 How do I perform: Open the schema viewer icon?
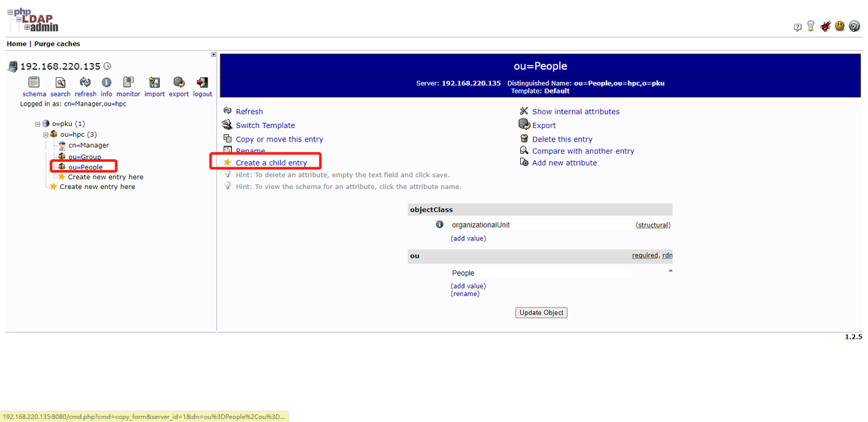click(x=34, y=83)
